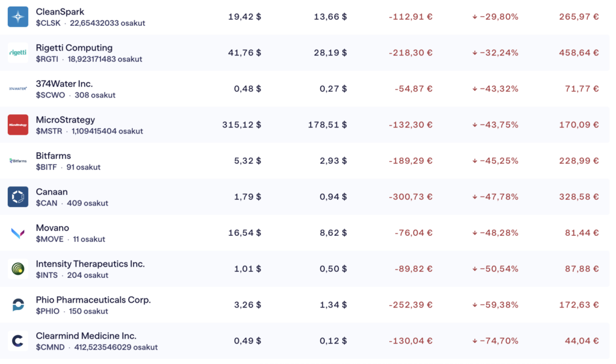616x364 pixels.
Task: Click the Rigetti Computing logo icon
Action: (18, 53)
